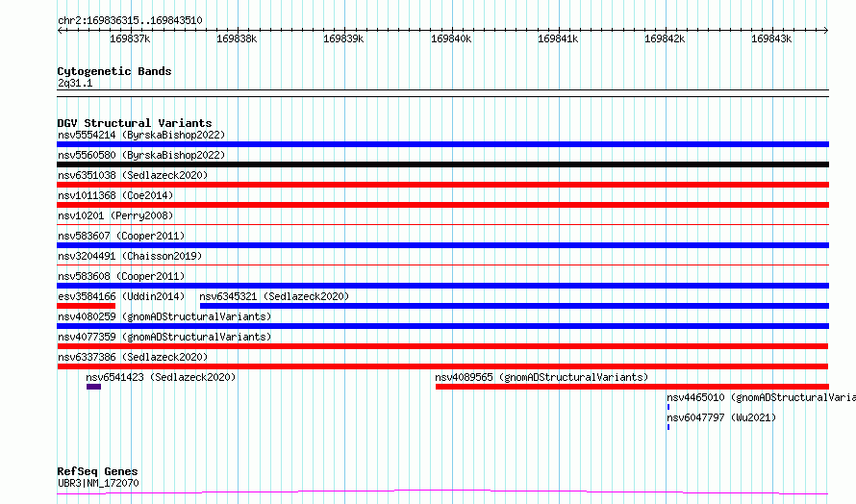This screenshot has width=856, height=504.
Task: Open variant nsv4077359 (gnomADStructuralVariants)
Action: coord(164,337)
